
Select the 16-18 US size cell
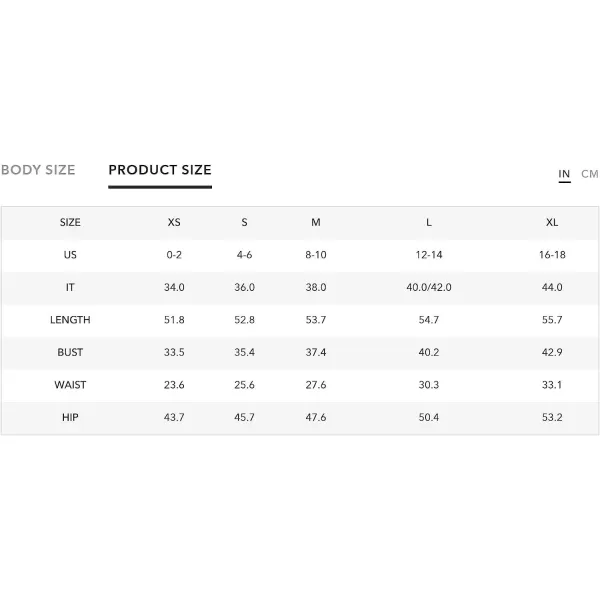pyautogui.click(x=552, y=255)
